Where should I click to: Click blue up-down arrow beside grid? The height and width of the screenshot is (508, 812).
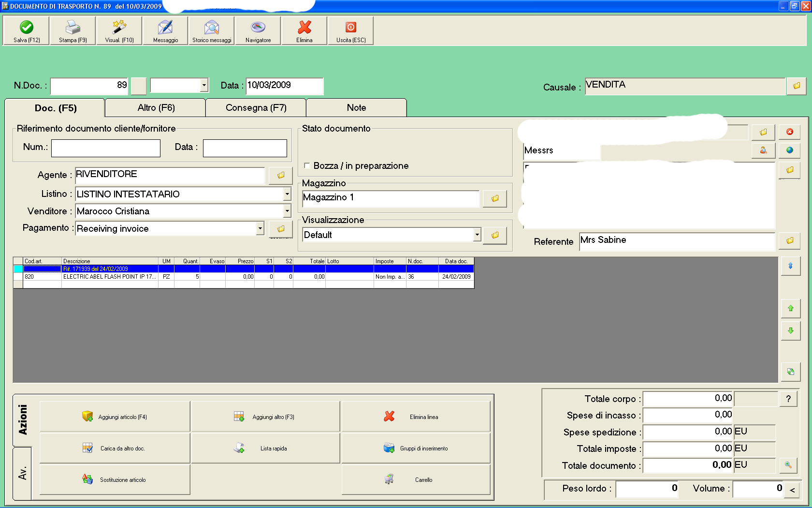(791, 266)
